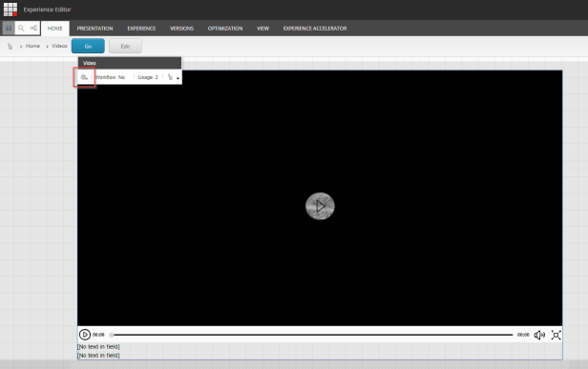
Task: Click the Edit button
Action: (125, 46)
